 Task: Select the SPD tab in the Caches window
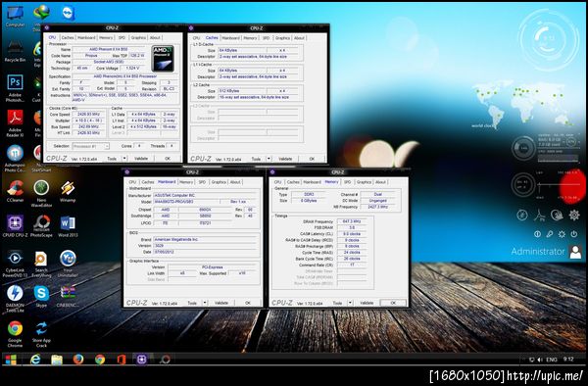tap(266, 38)
